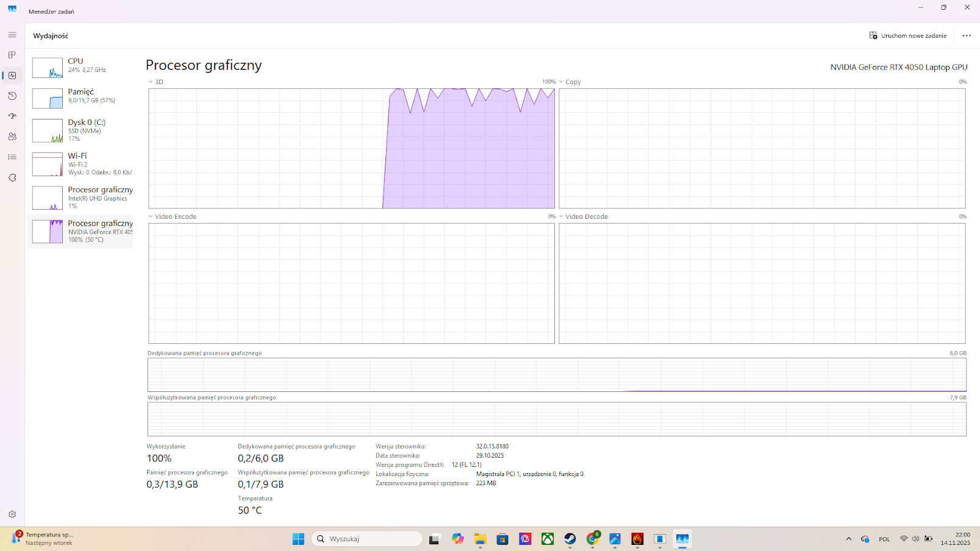Open the Startup apps page icon
Screen dimensions: 980x551
point(12,116)
